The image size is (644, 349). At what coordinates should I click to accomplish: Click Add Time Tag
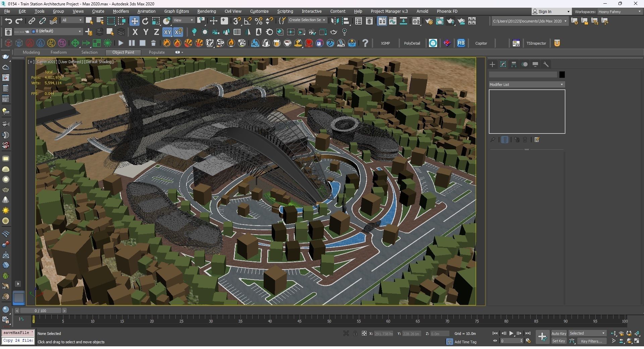(465, 342)
